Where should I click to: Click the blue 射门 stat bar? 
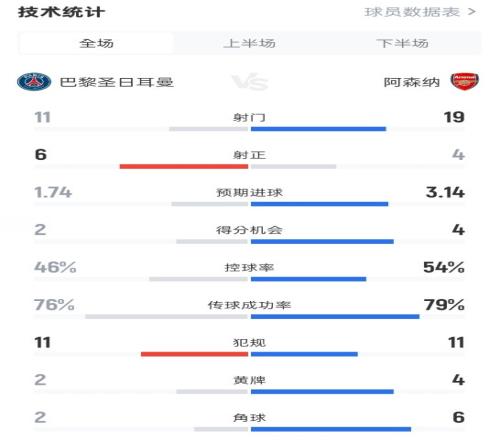coord(318,129)
